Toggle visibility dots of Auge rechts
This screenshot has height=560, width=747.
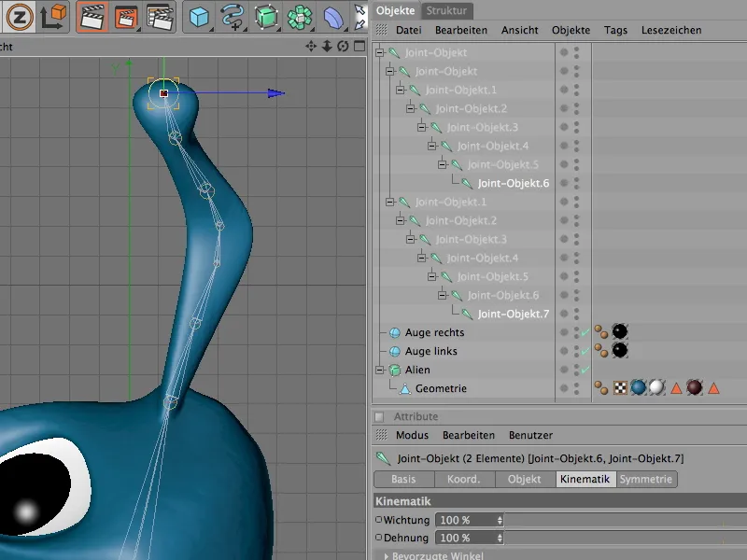(576, 332)
